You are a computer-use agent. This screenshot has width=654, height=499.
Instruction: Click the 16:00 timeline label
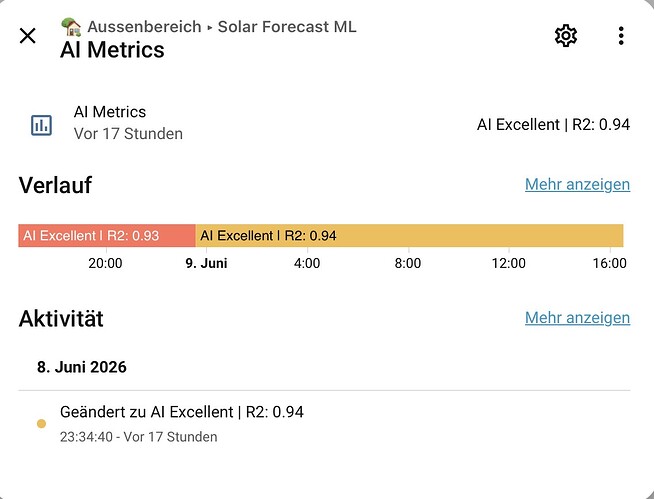609,263
